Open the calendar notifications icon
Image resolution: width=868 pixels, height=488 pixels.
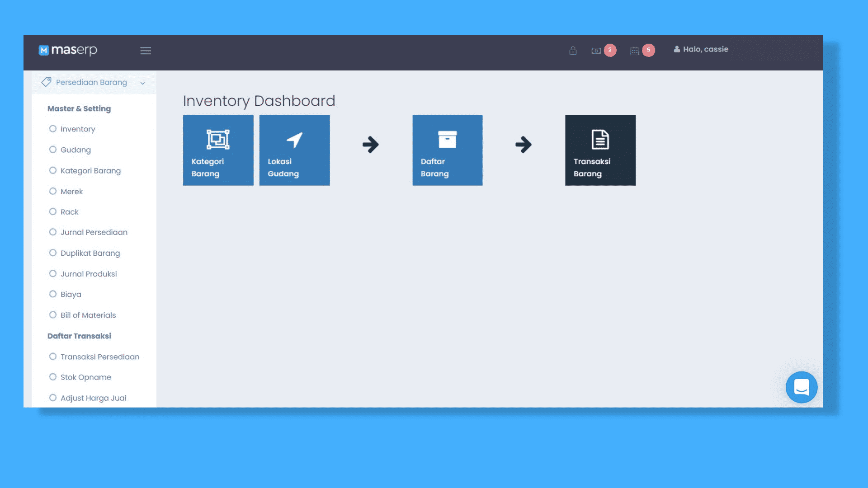coord(635,51)
